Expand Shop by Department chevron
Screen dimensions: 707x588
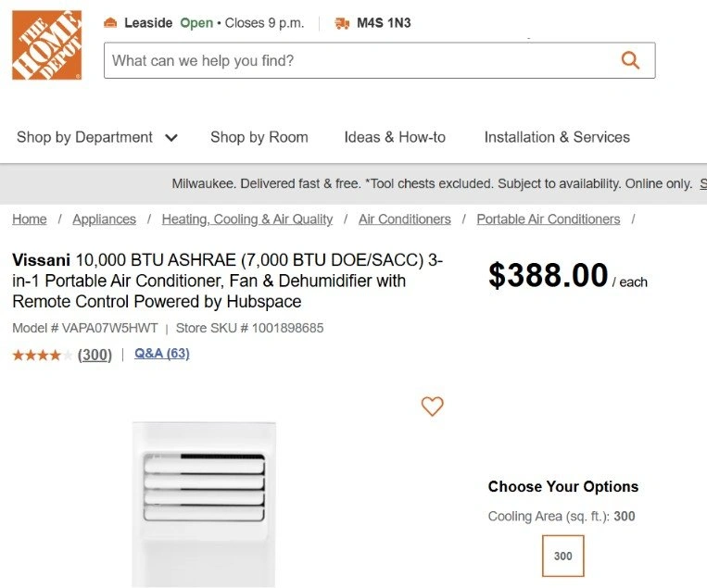tap(171, 137)
